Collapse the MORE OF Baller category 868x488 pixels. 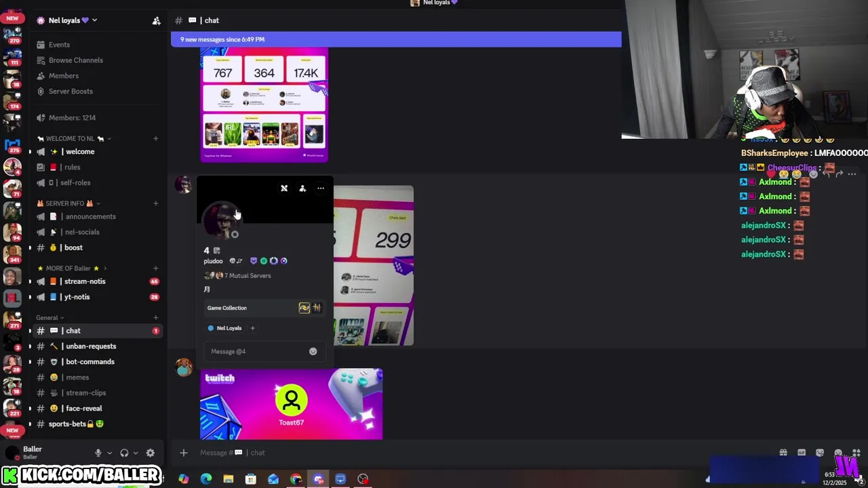coord(71,268)
